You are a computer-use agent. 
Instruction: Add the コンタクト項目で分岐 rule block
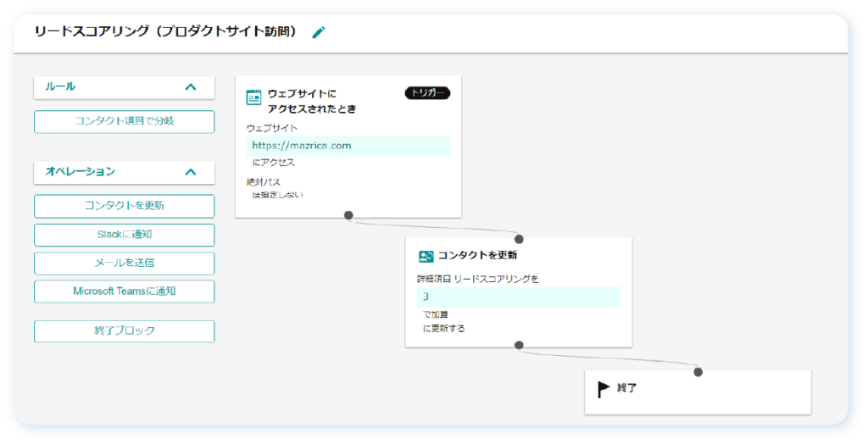tap(124, 122)
